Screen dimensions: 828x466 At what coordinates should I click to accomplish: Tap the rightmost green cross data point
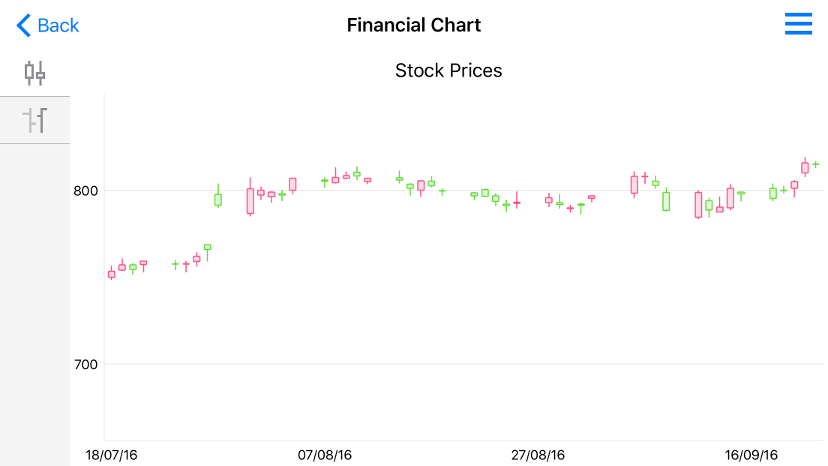(x=815, y=164)
